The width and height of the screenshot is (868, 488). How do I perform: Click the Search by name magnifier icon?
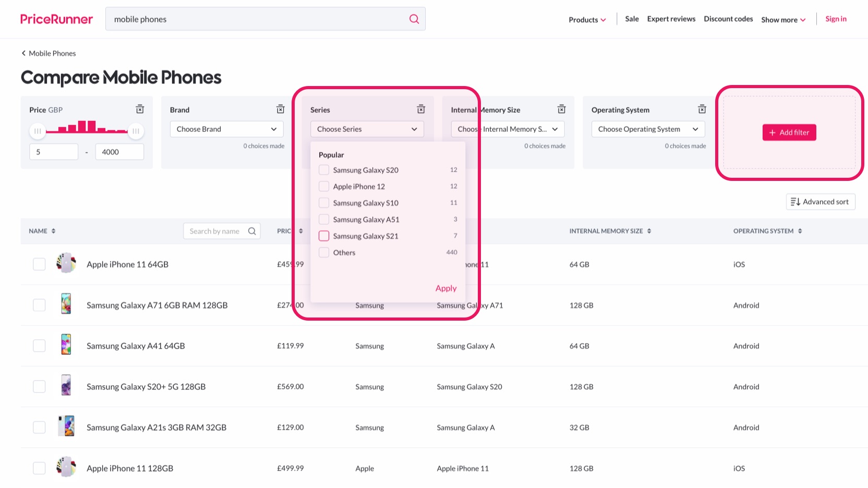(252, 231)
